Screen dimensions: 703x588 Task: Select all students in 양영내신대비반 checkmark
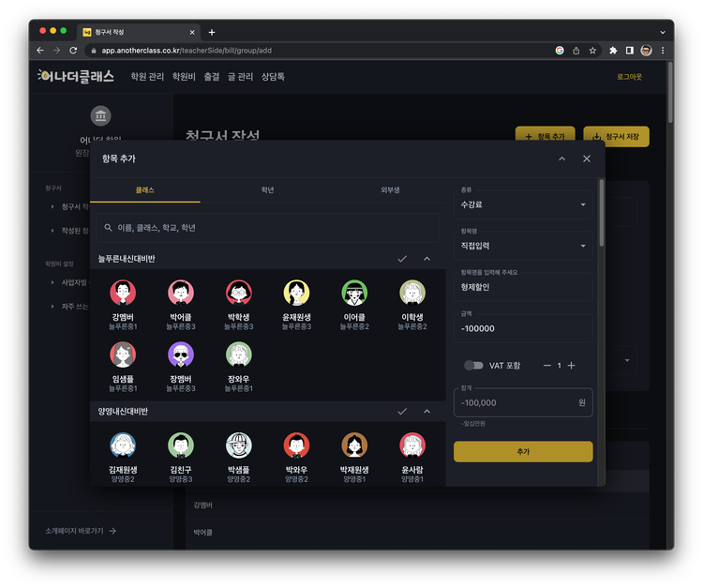pos(402,412)
